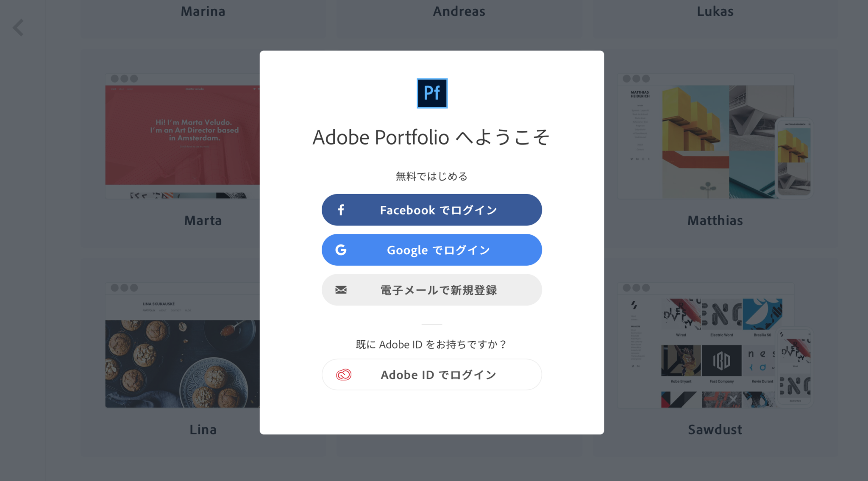
Task: Click the divider under the signup options
Action: tap(431, 324)
